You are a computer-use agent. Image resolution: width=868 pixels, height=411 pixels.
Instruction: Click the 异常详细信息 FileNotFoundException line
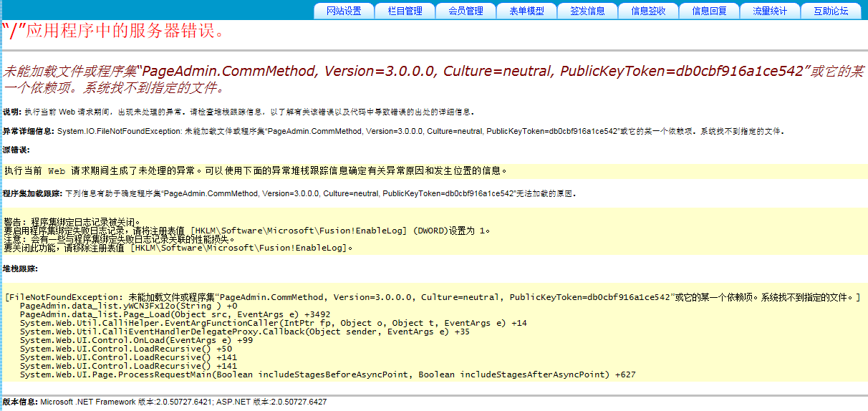coord(392,132)
